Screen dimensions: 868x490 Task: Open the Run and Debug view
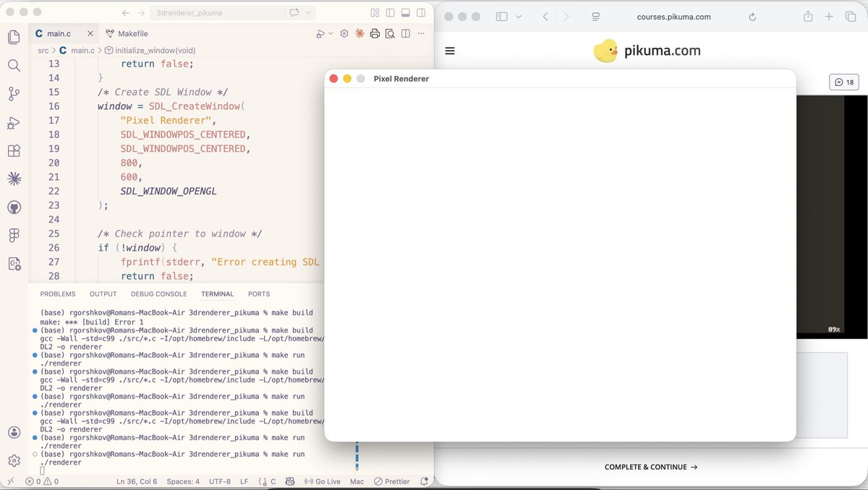[14, 123]
